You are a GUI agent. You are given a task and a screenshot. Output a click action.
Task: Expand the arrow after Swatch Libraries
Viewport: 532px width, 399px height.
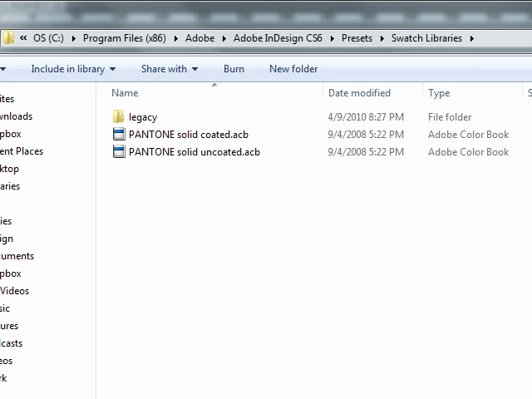click(472, 38)
